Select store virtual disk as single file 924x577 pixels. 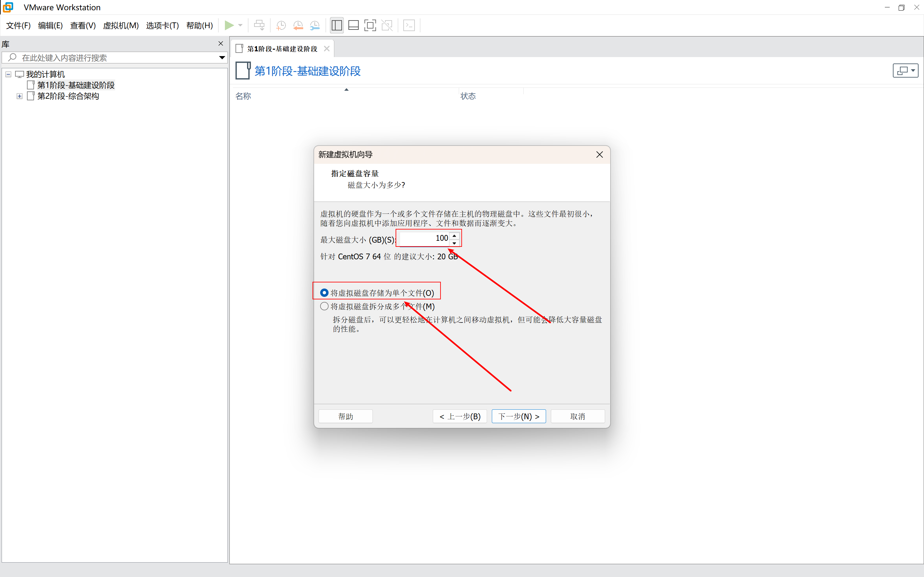tap(324, 293)
